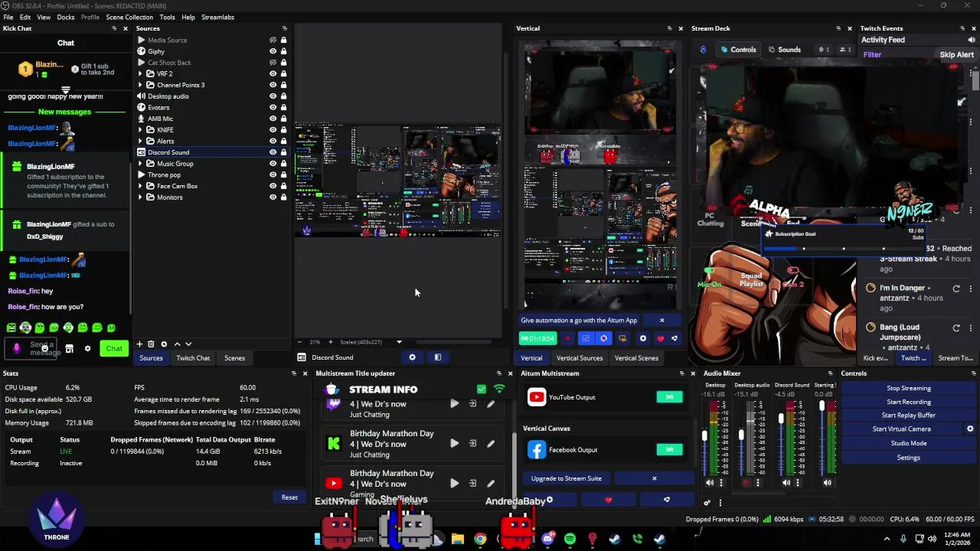Open Studio Mode
Image resolution: width=980 pixels, height=551 pixels.
[909, 443]
